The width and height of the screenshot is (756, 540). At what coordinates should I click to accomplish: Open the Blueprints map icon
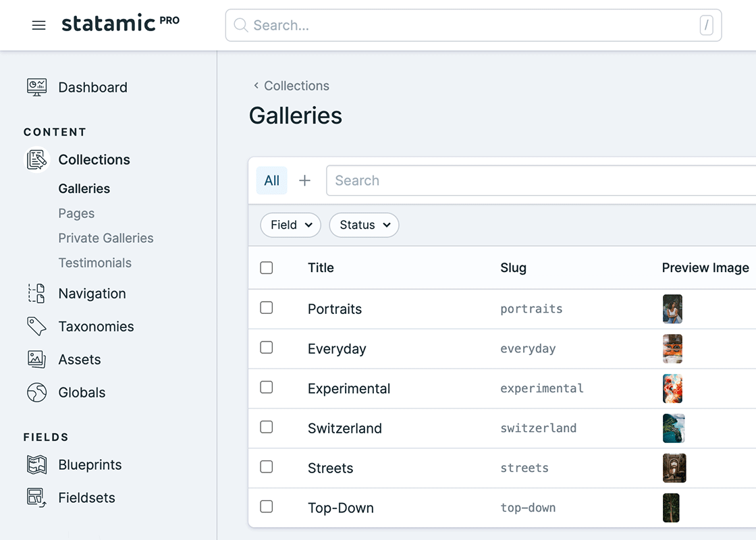pos(37,464)
